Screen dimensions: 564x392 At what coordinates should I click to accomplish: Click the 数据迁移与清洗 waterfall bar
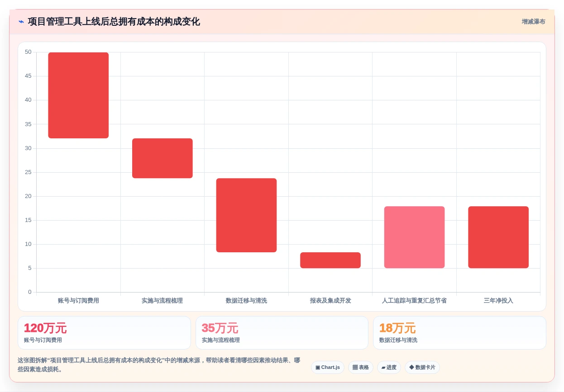(x=246, y=215)
